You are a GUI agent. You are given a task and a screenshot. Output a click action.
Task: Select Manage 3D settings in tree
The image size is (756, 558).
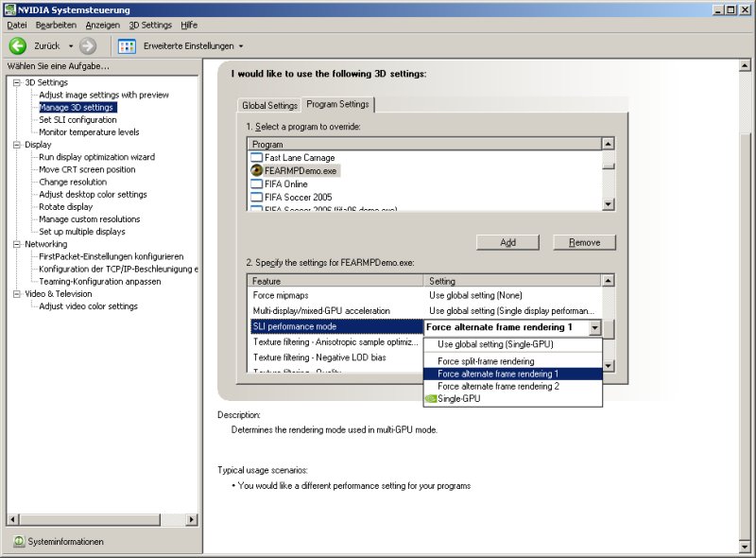[77, 107]
